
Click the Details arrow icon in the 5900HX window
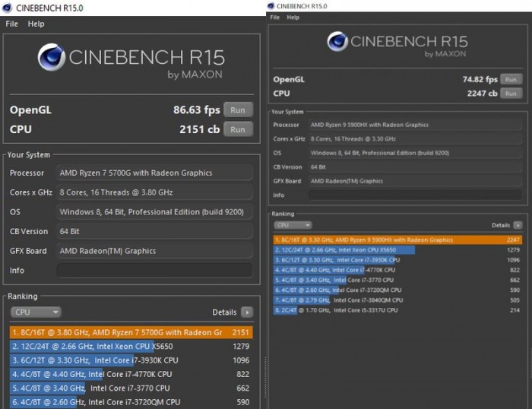pyautogui.click(x=518, y=225)
